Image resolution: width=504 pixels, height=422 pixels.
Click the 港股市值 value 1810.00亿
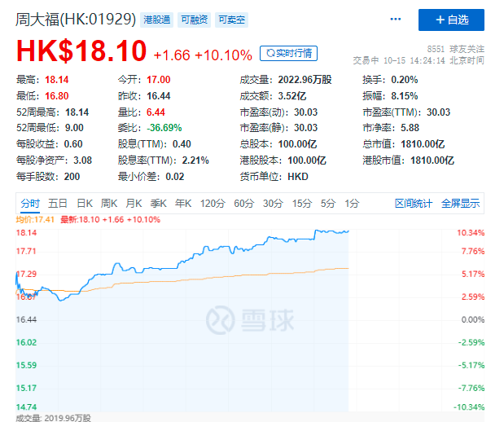[x=432, y=160]
